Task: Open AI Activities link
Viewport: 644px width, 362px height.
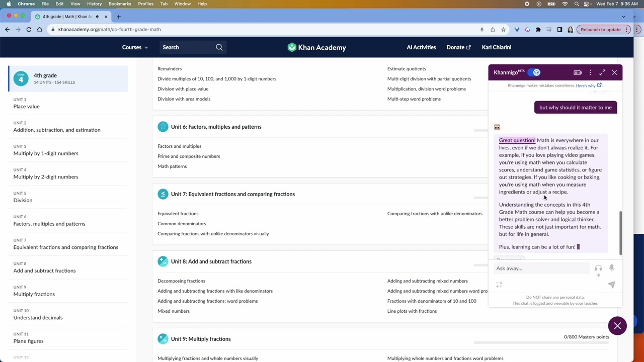Action: click(x=421, y=47)
